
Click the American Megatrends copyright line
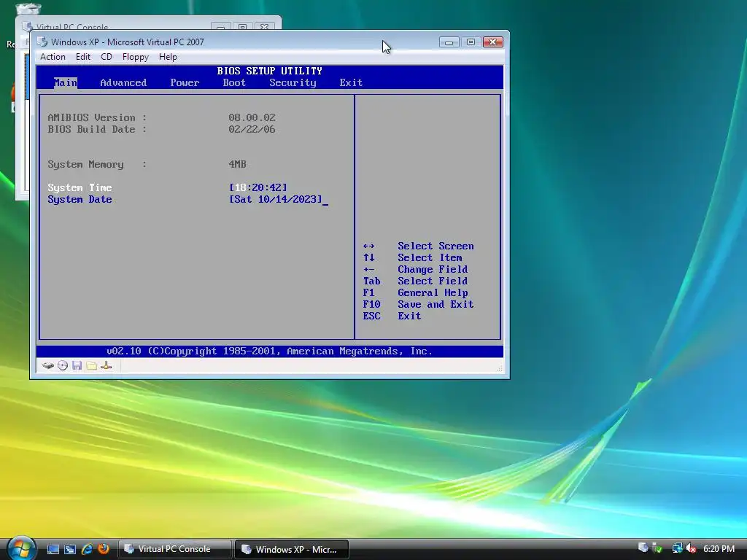point(270,351)
